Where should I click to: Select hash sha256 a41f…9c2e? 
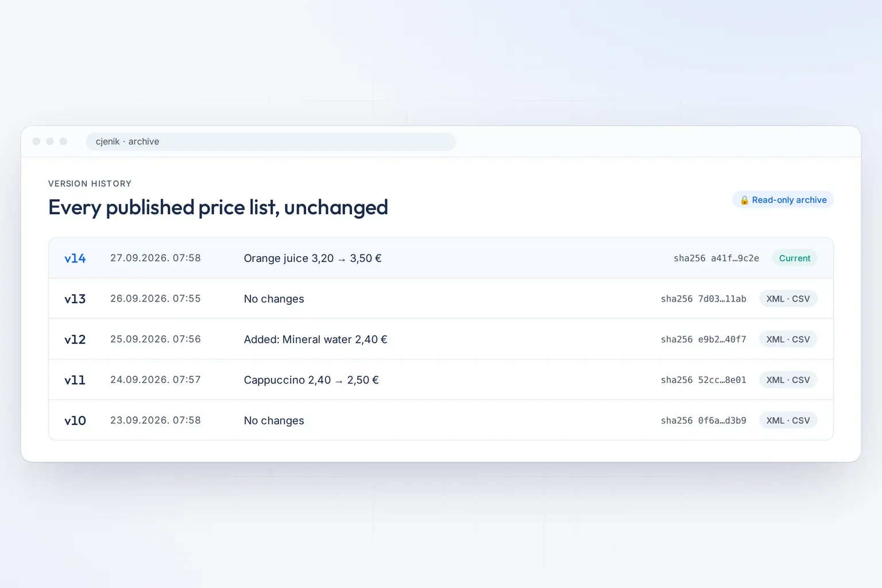pyautogui.click(x=717, y=258)
